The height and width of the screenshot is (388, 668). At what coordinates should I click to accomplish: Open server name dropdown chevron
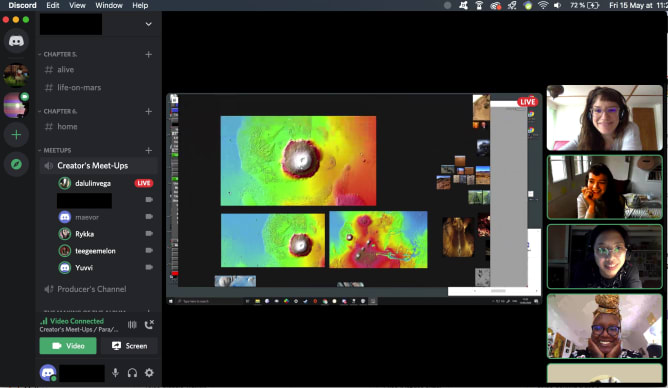click(149, 24)
